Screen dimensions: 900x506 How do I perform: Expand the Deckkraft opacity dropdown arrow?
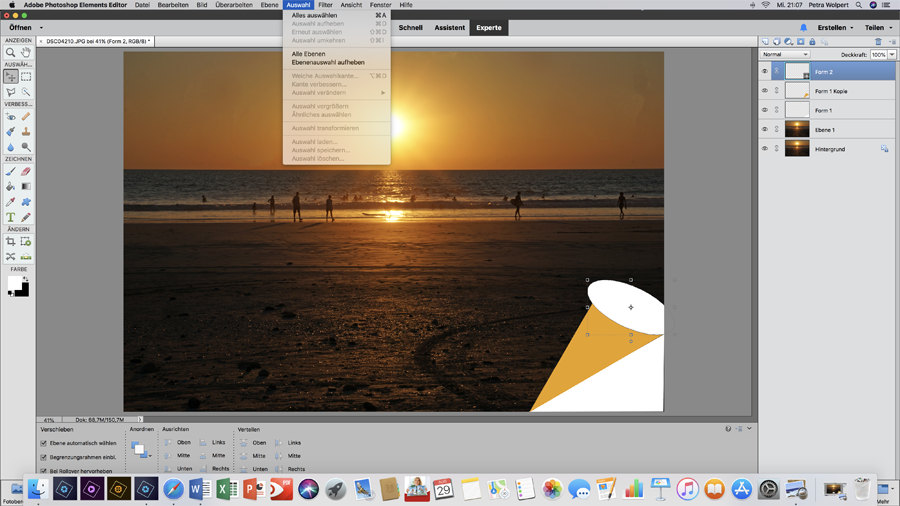tap(892, 55)
